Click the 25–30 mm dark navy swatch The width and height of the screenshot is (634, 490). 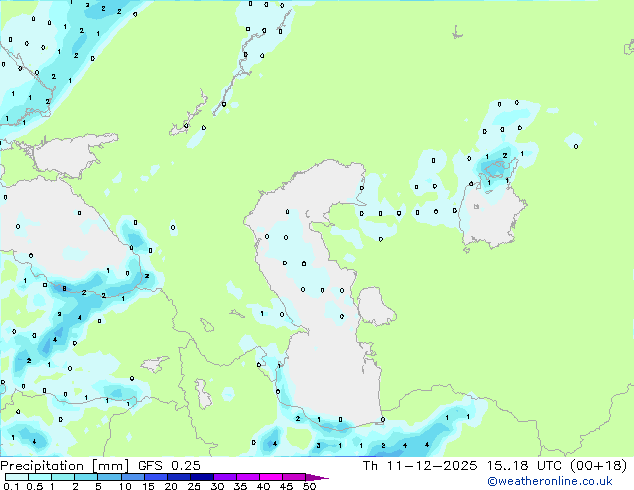pos(201,477)
